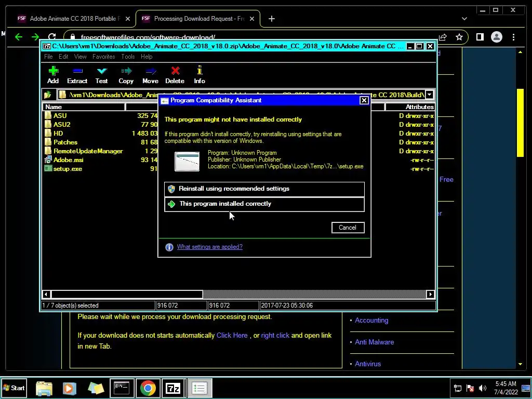
Task: Go back in Chrome
Action: tap(19, 37)
